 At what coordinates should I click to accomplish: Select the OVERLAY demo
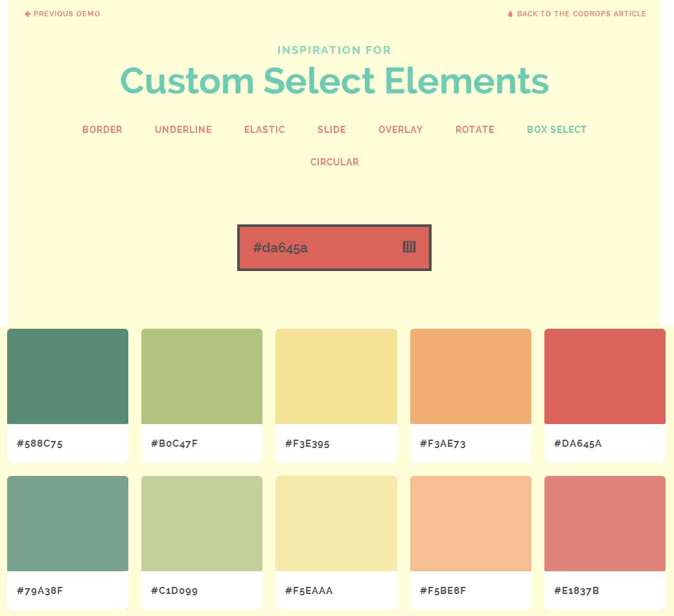pyautogui.click(x=400, y=130)
